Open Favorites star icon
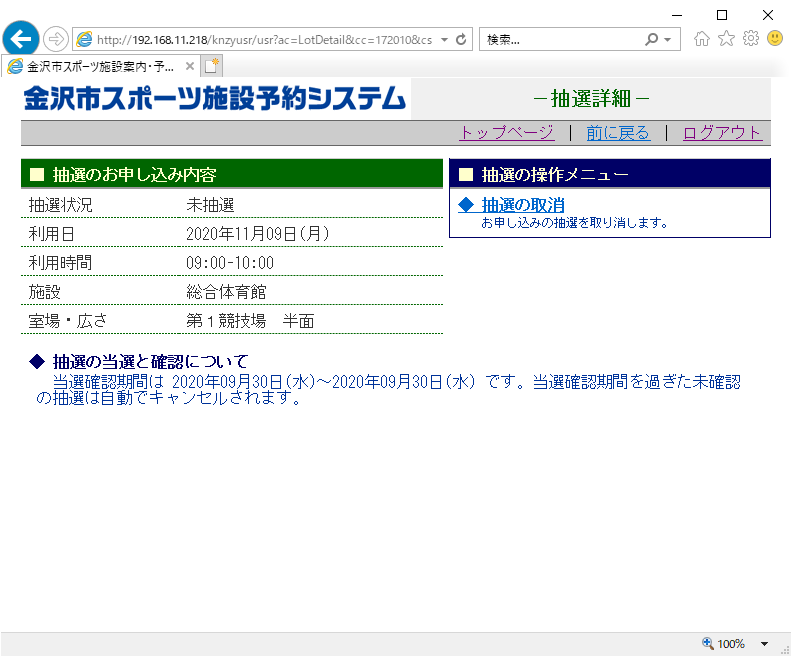 [x=726, y=38]
